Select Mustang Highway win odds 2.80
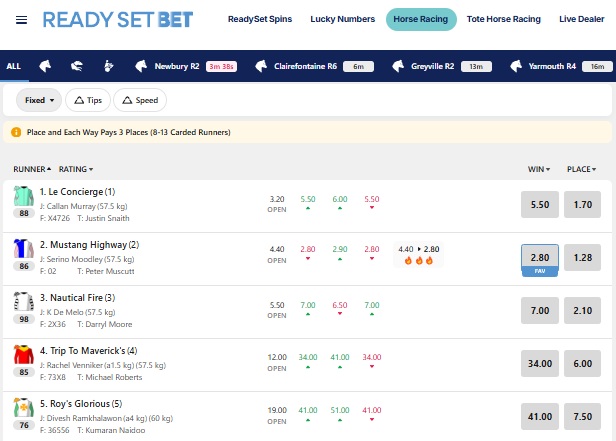Image resolution: width=616 pixels, height=441 pixels. 540,258
